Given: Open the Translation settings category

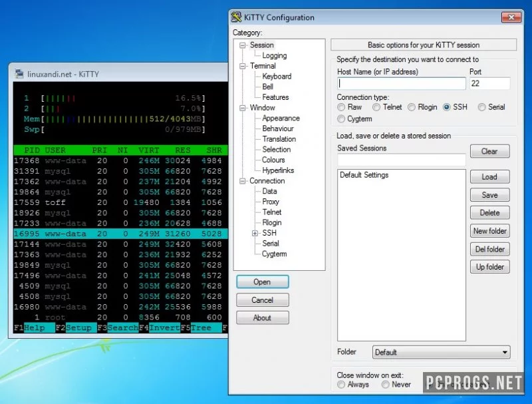Looking at the screenshot, I should click(x=279, y=139).
